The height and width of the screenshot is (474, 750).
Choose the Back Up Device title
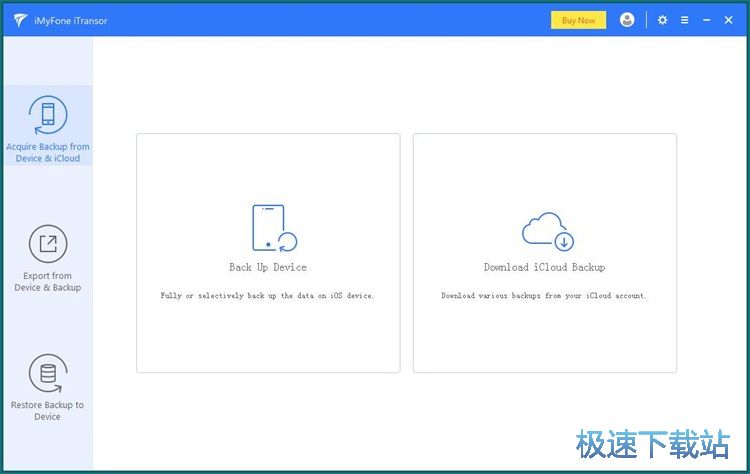pos(268,267)
